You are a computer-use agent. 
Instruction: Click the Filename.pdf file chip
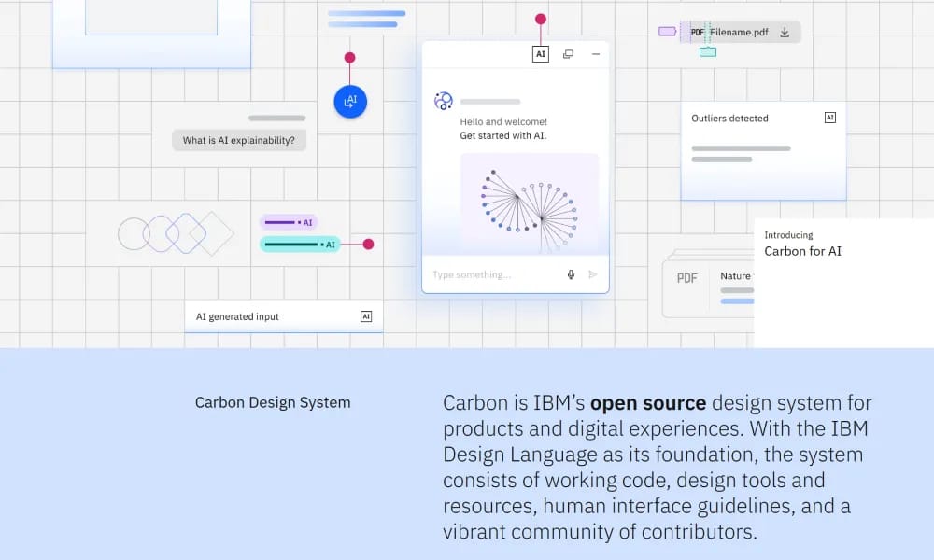coord(741,32)
